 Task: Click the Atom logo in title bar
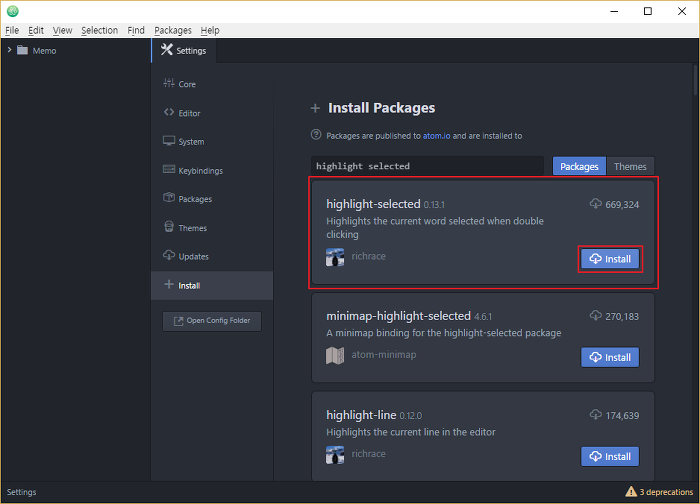(x=12, y=11)
